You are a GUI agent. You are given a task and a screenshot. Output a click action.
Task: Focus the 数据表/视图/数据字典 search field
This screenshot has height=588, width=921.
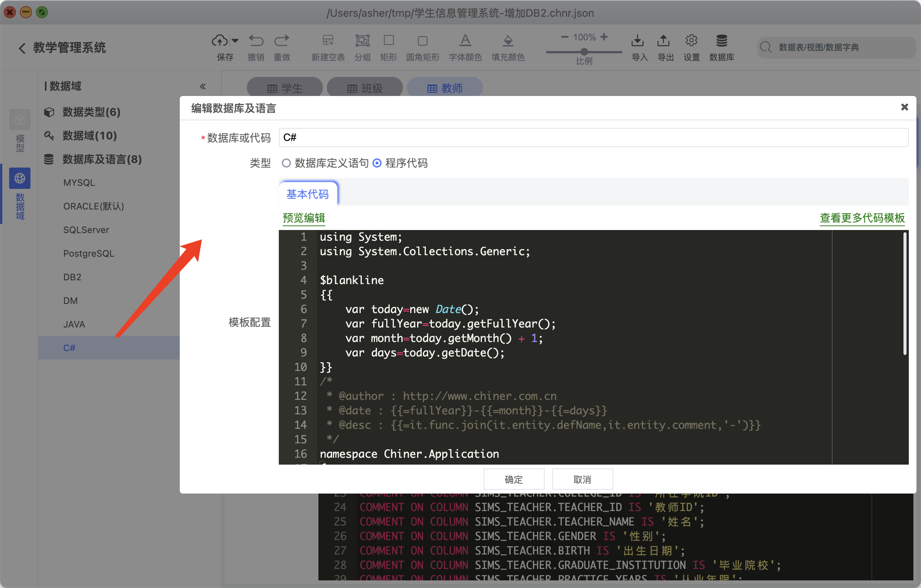click(836, 47)
